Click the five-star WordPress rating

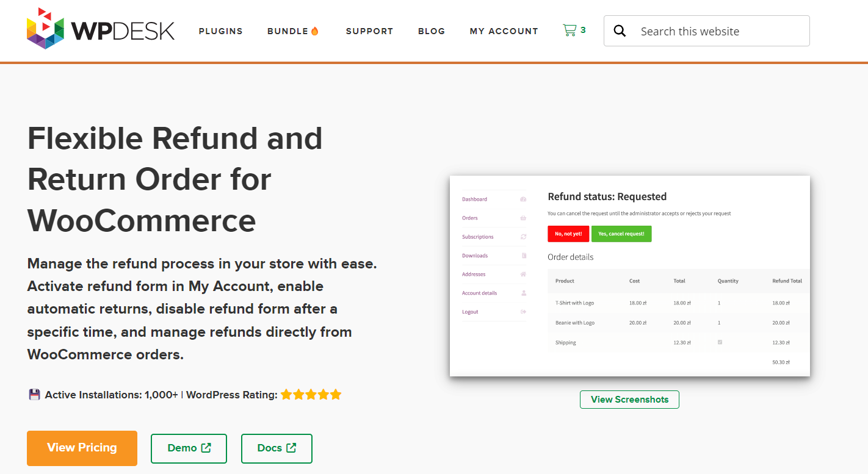tap(311, 395)
